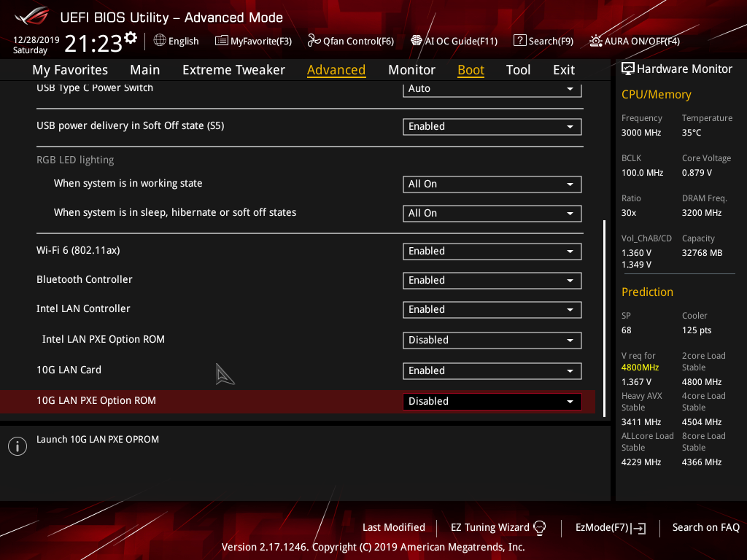Screen dimensions: 747x560
Task: Click the 3000 MHz frequency value
Action: (x=641, y=133)
